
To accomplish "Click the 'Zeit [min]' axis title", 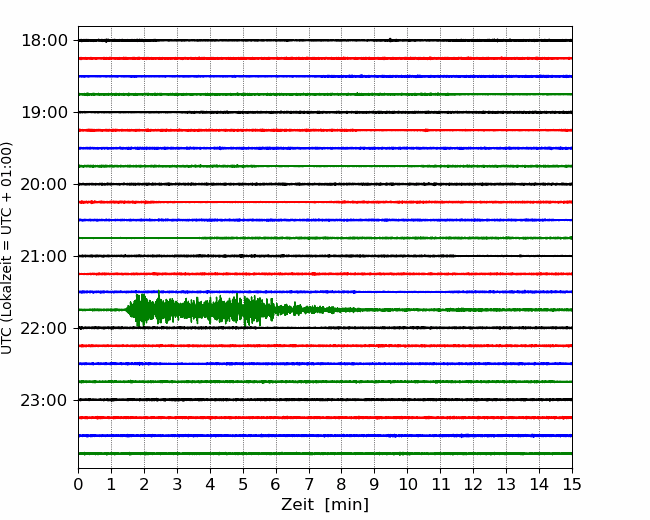I will tap(325, 505).
